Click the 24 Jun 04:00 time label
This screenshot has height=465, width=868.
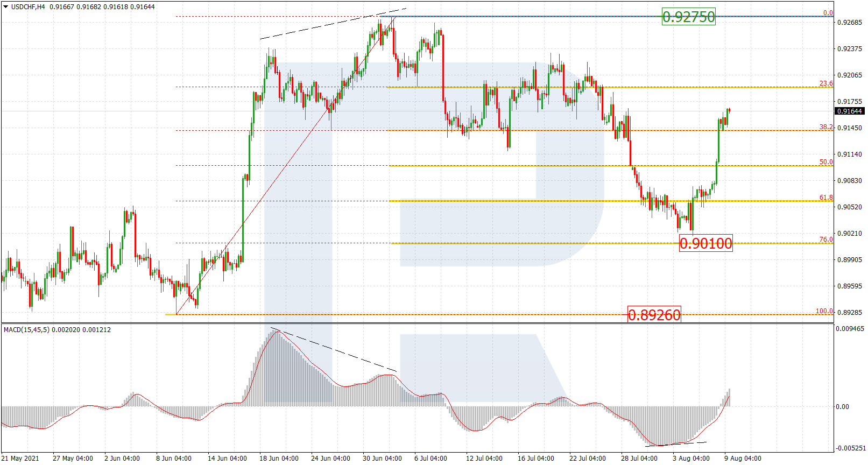[330, 459]
